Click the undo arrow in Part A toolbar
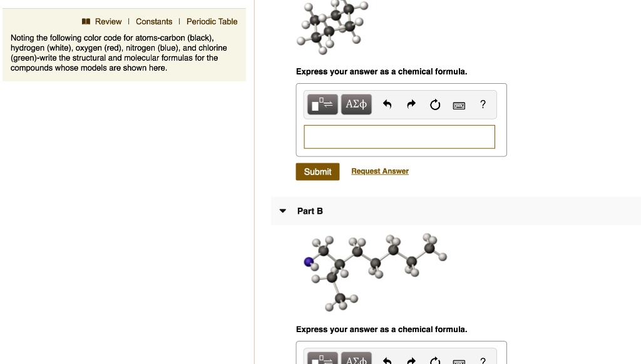 (387, 104)
